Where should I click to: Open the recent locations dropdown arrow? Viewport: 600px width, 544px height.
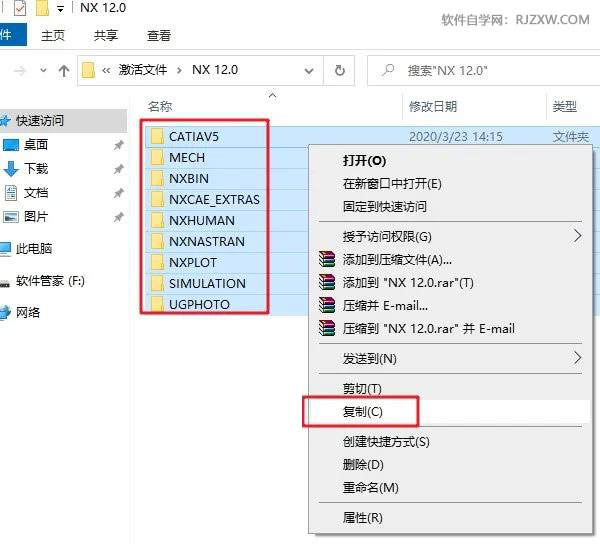coord(43,70)
